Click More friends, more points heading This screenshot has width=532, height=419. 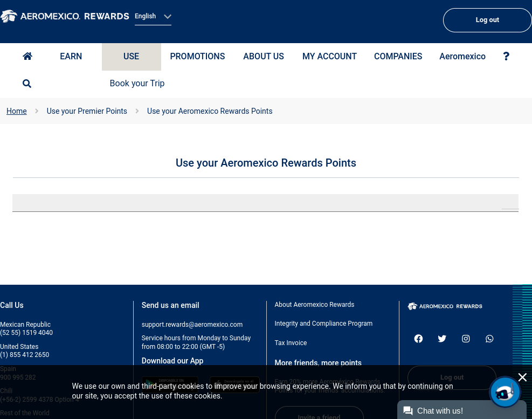tap(318, 362)
